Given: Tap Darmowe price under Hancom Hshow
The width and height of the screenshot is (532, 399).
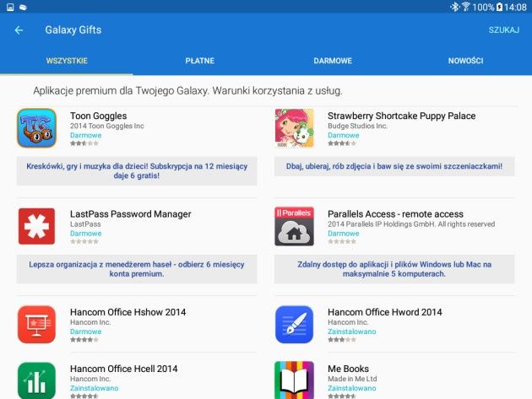Looking at the screenshot, I should 86,332.
